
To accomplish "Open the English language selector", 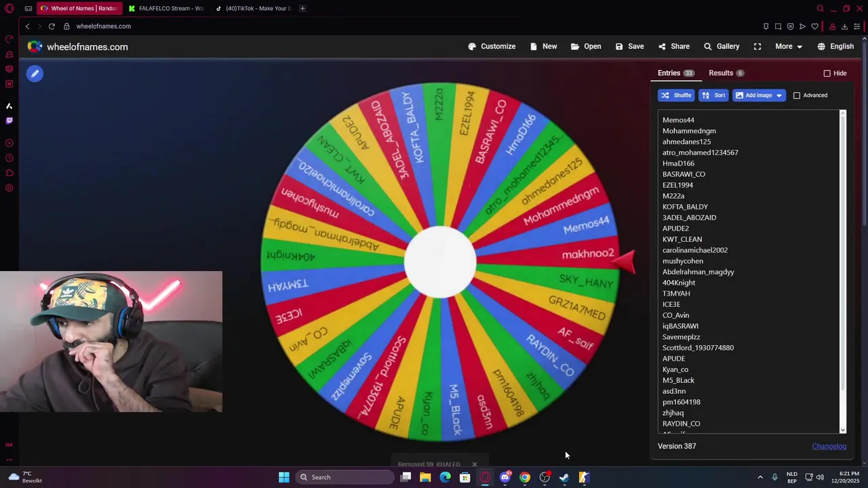I will point(835,46).
